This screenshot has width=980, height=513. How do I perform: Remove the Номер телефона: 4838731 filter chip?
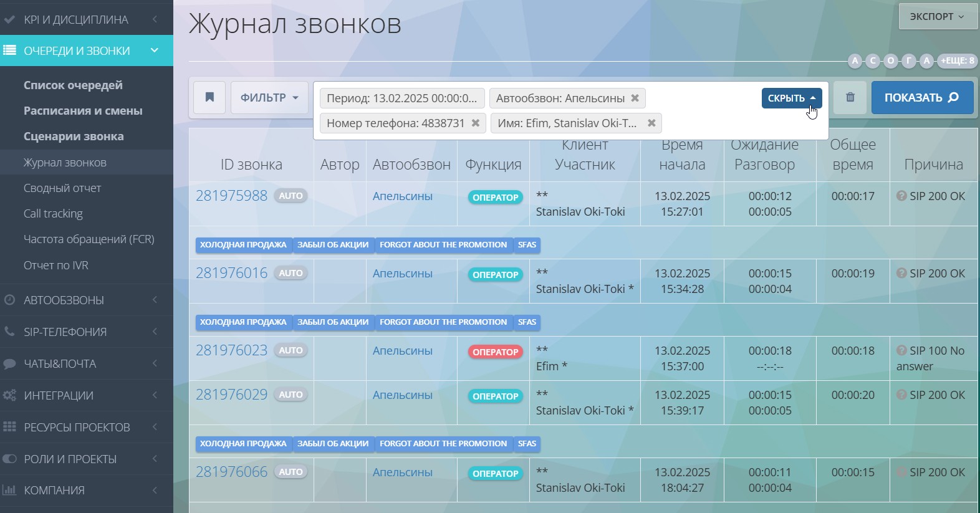coord(475,123)
